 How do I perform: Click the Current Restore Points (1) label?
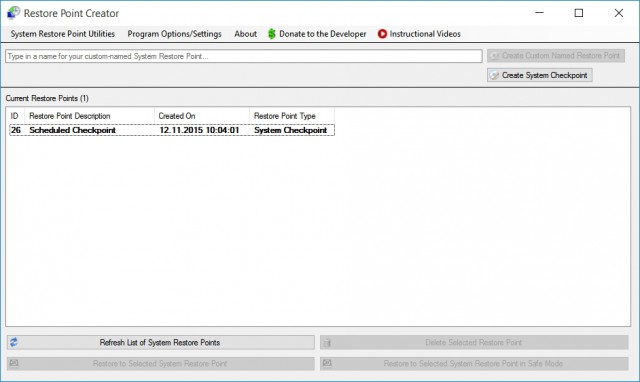click(x=47, y=98)
